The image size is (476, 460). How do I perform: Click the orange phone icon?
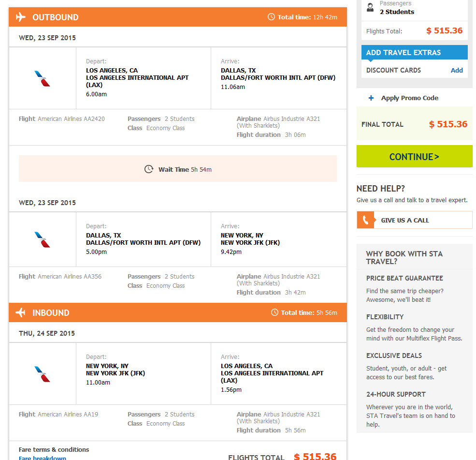click(x=366, y=220)
